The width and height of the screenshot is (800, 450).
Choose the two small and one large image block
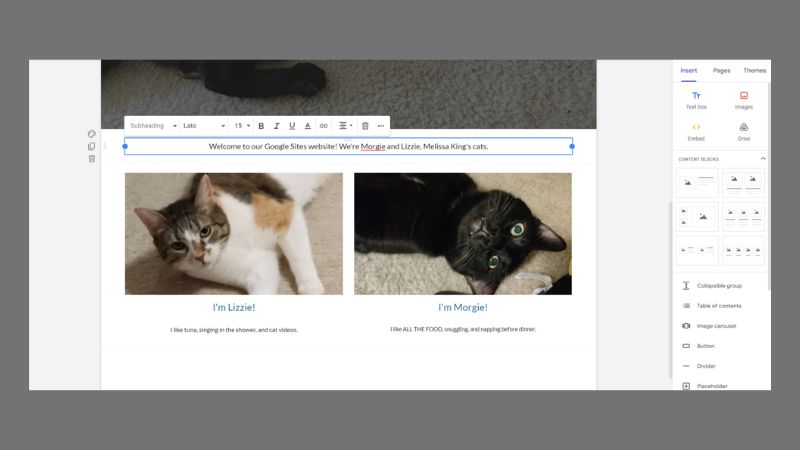pos(697,217)
